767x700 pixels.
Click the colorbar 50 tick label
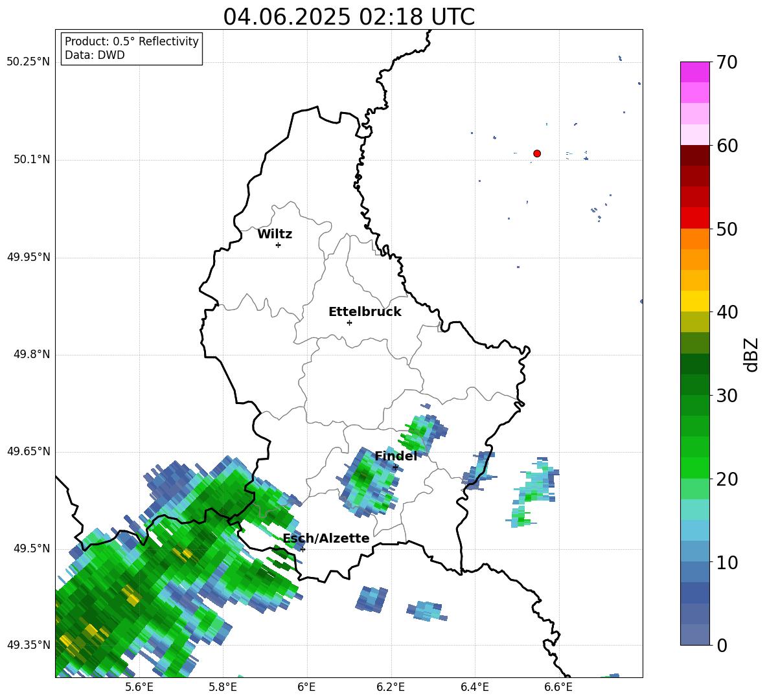click(727, 229)
